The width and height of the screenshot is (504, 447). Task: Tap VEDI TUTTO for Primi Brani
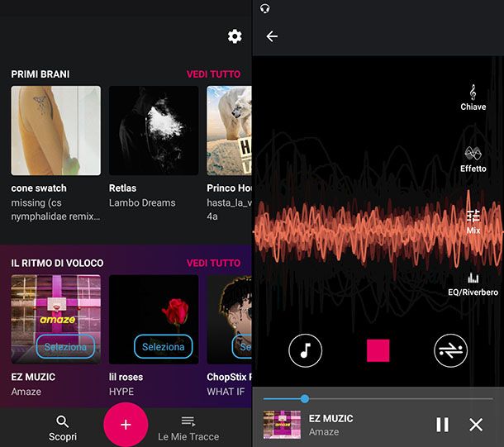(213, 74)
